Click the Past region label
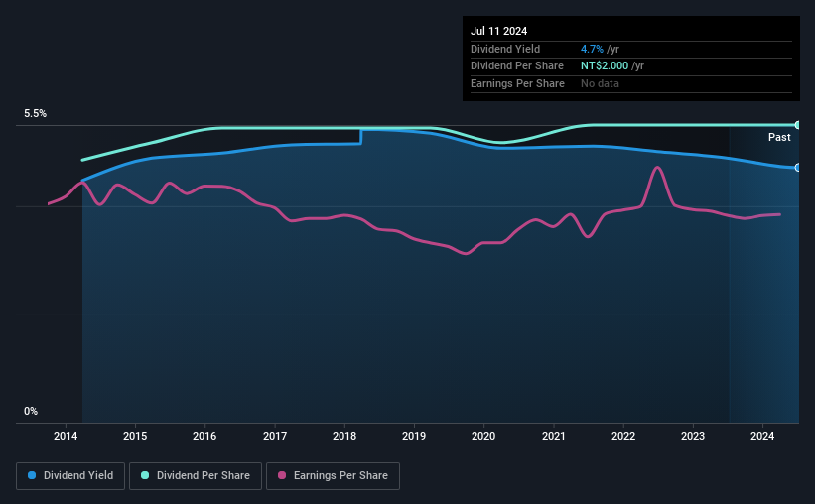Screen dimensions: 815x504 pyautogui.click(x=779, y=137)
